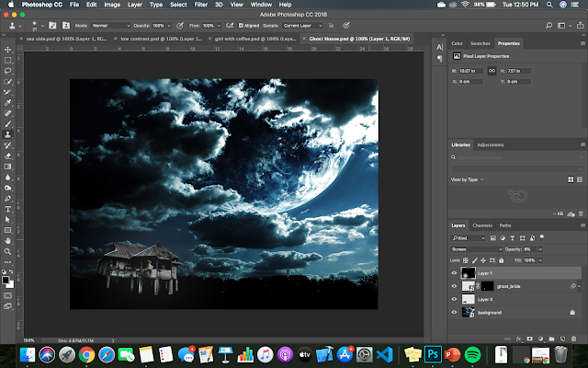The height and width of the screenshot is (368, 588).
Task: Open the Layer menu
Action: click(x=135, y=5)
